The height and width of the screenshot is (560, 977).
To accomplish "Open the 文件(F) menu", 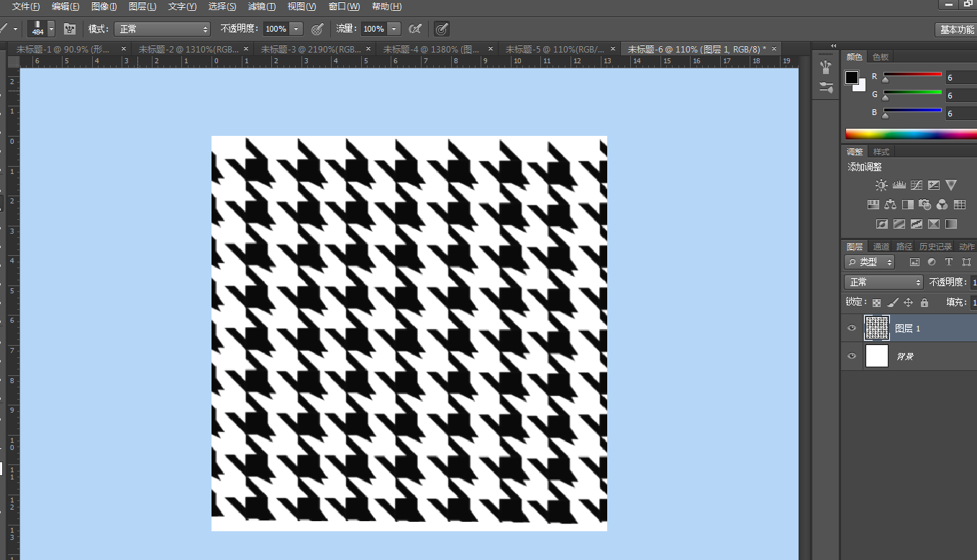I will 26,6.
